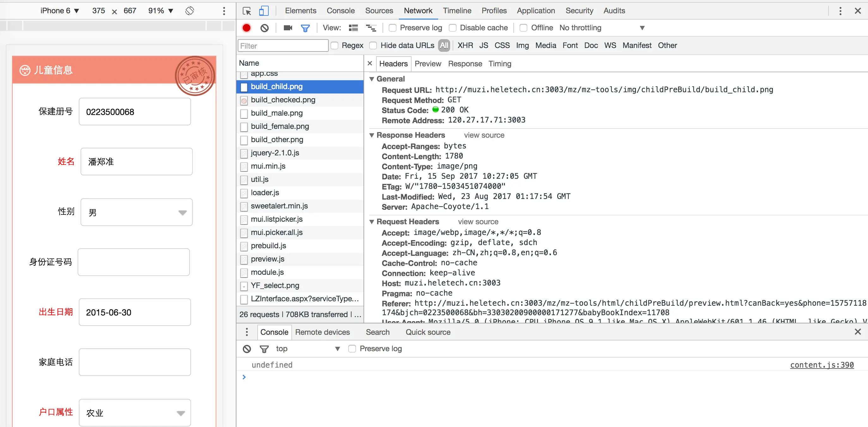This screenshot has width=868, height=427.
Task: Click the capture screenshots camera icon
Action: pyautogui.click(x=288, y=28)
